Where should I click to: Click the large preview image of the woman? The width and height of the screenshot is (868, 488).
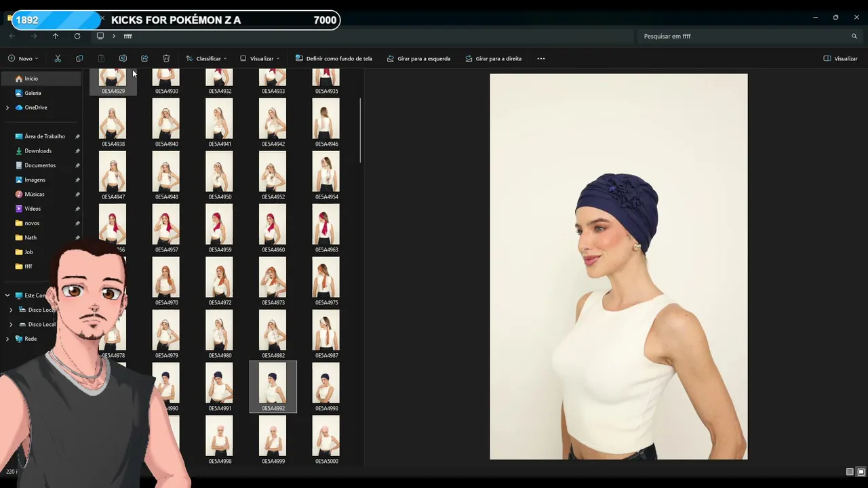(618, 266)
